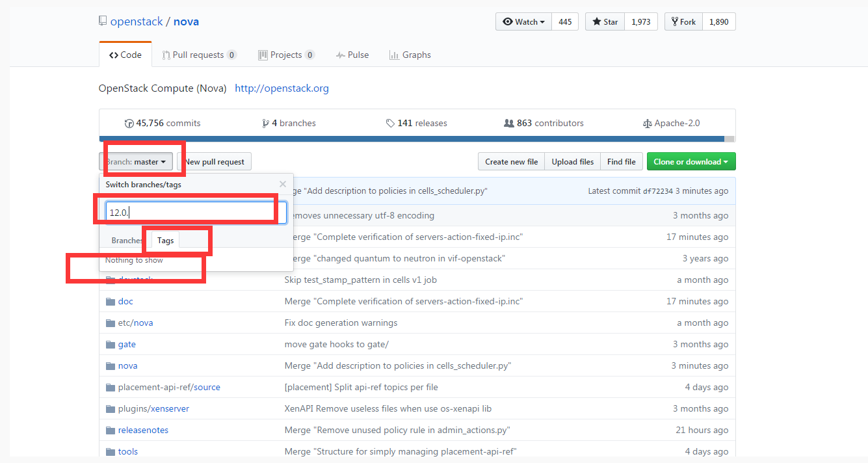This screenshot has height=463, width=868.
Task: Click the folder icon next to gate
Action: [110, 344]
